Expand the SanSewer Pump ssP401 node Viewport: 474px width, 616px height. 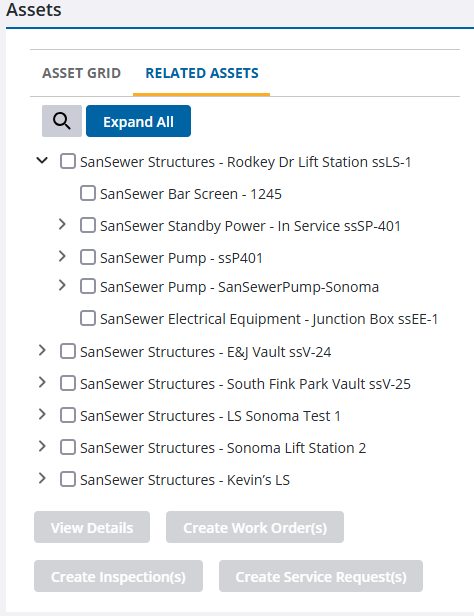(x=62, y=257)
